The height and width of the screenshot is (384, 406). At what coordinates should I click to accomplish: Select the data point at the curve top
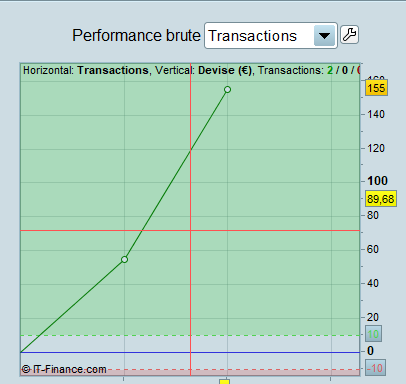(227, 89)
